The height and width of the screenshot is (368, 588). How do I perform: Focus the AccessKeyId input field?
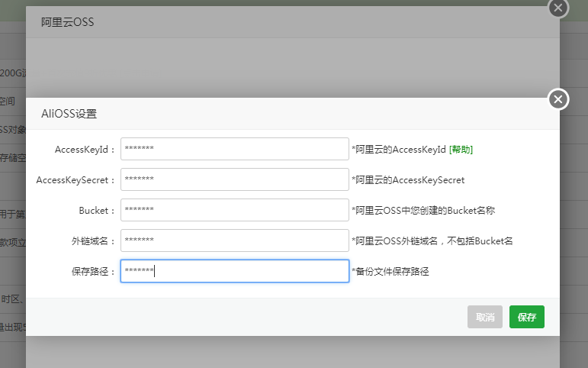pyautogui.click(x=235, y=149)
